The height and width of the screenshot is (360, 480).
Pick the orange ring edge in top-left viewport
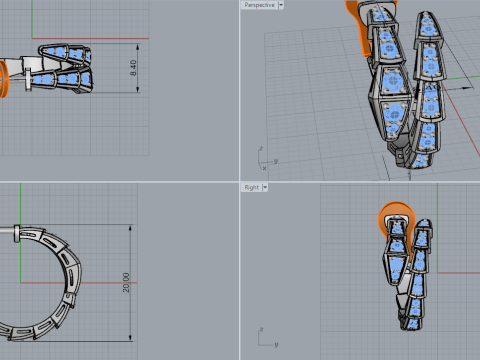3,79
